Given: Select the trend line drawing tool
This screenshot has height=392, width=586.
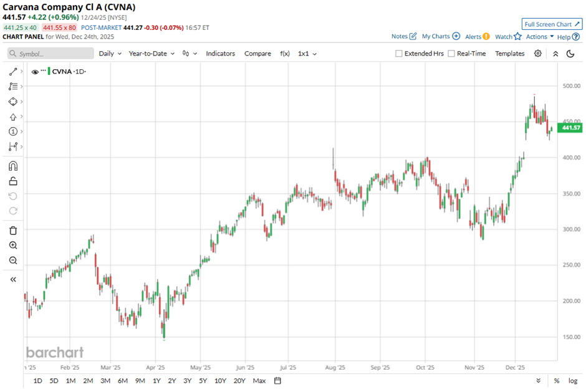Looking at the screenshot, I should pyautogui.click(x=13, y=72).
